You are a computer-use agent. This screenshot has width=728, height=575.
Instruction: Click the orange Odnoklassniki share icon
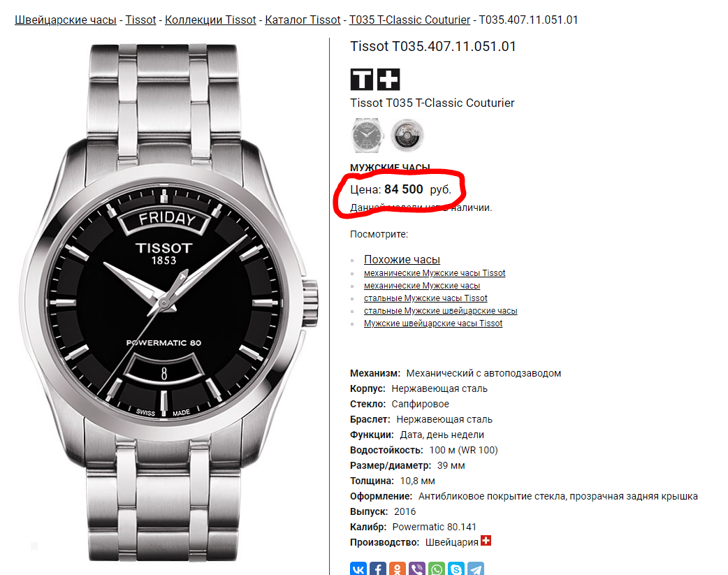pyautogui.click(x=398, y=569)
